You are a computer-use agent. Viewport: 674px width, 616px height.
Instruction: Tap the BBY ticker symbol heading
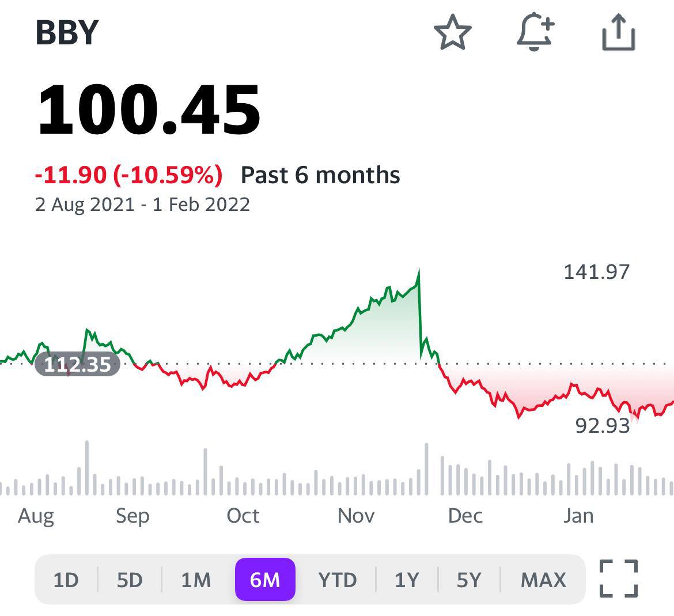[67, 33]
